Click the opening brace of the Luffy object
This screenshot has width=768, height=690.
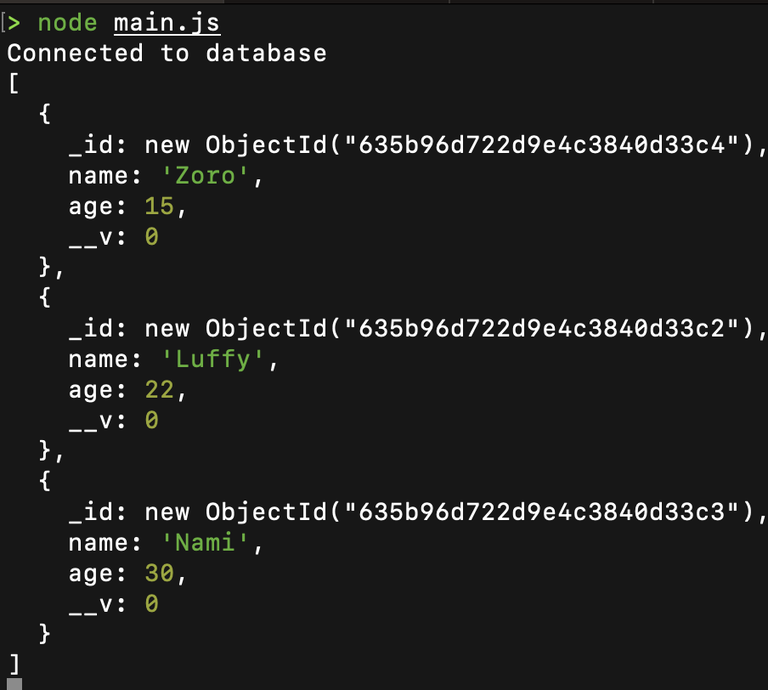click(45, 297)
